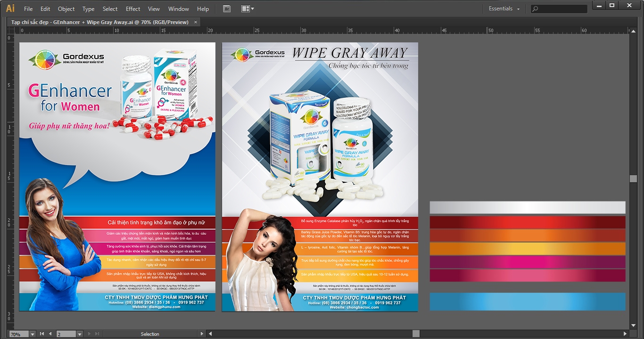Image resolution: width=644 pixels, height=339 pixels.
Task: Click the horizontal scrollbar right arrow
Action: pyautogui.click(x=626, y=334)
